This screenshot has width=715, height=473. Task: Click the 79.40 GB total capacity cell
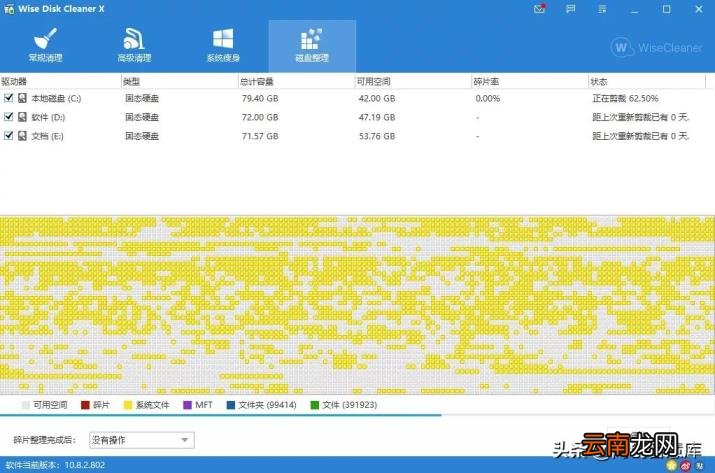tap(260, 98)
